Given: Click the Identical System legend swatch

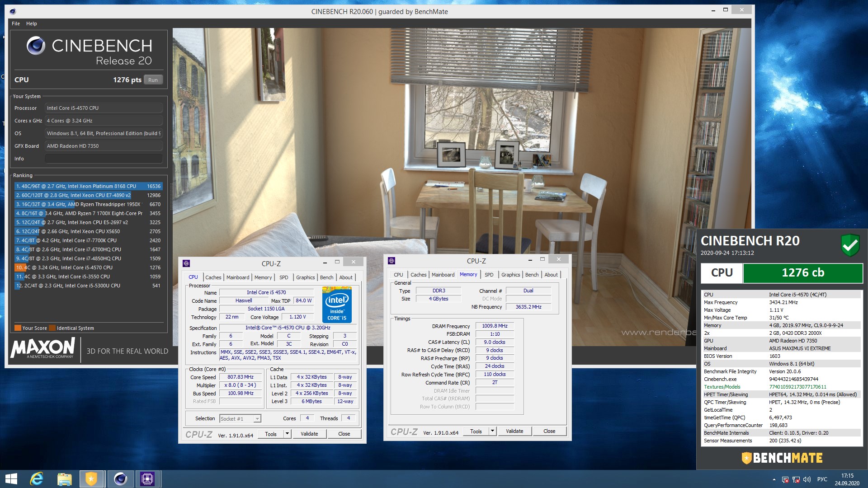Looking at the screenshot, I should (x=52, y=328).
